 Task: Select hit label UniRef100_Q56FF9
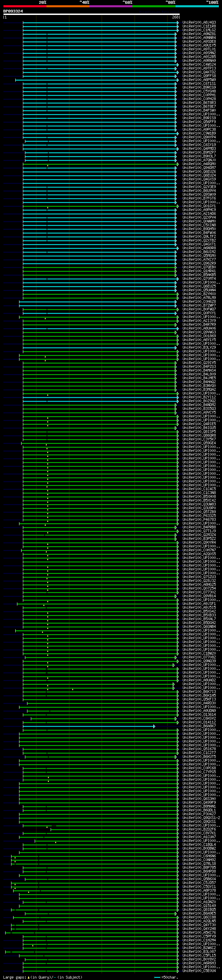point(199,122)
